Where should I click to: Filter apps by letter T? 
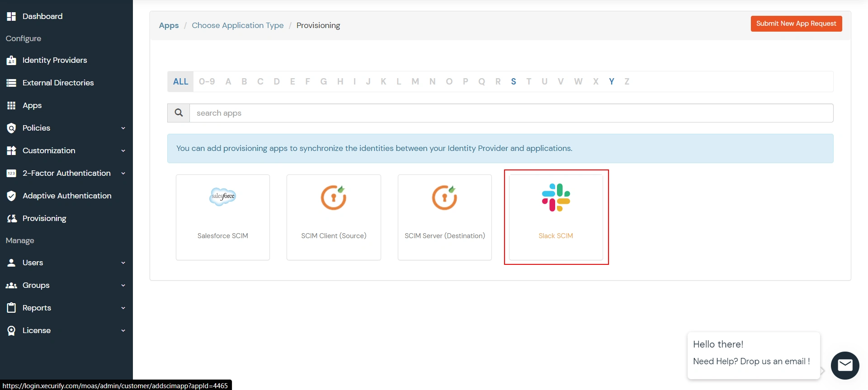point(529,81)
